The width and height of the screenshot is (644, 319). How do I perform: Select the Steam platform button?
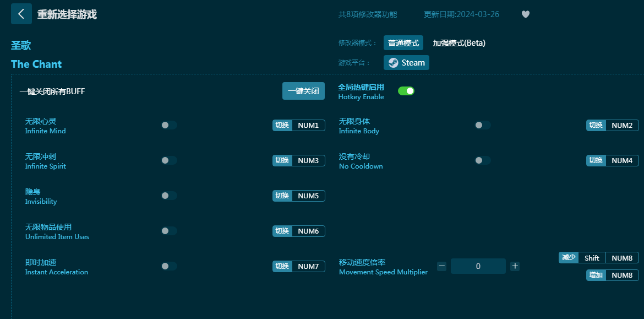click(406, 62)
